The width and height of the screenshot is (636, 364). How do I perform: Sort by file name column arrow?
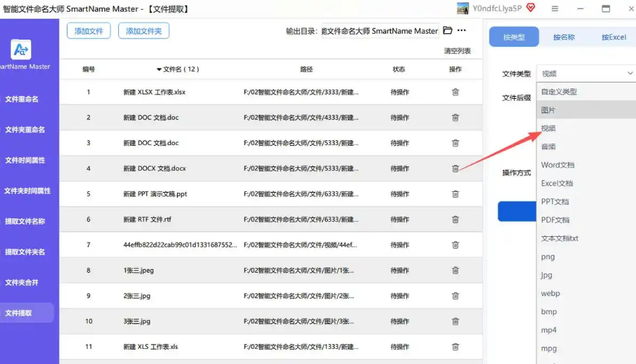[x=159, y=69]
